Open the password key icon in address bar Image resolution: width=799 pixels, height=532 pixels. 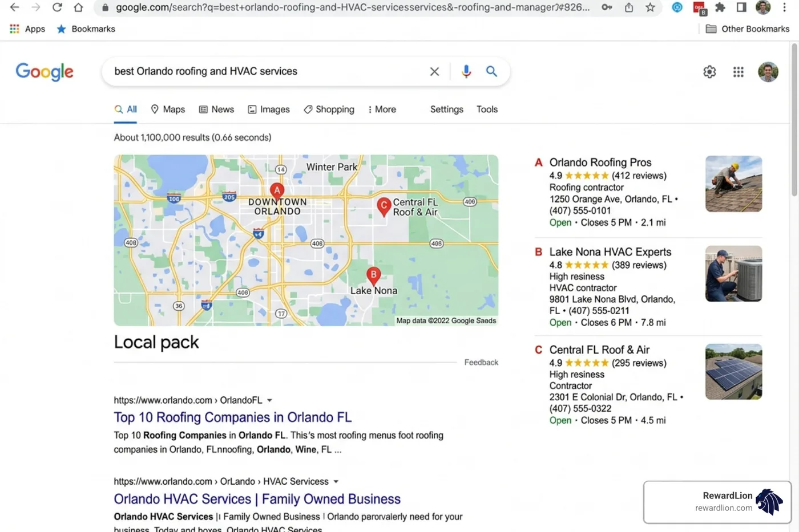[x=607, y=7]
